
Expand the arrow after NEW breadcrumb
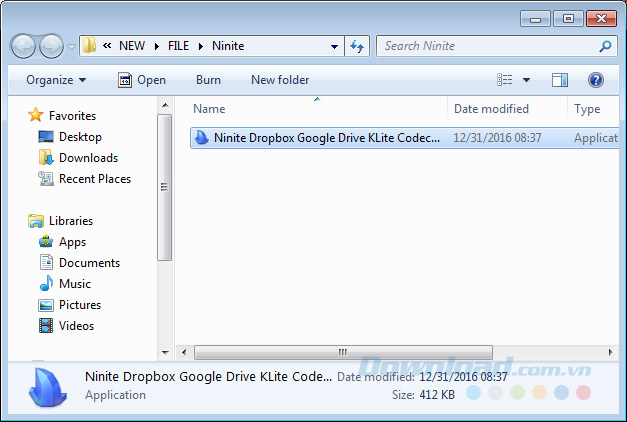(157, 46)
